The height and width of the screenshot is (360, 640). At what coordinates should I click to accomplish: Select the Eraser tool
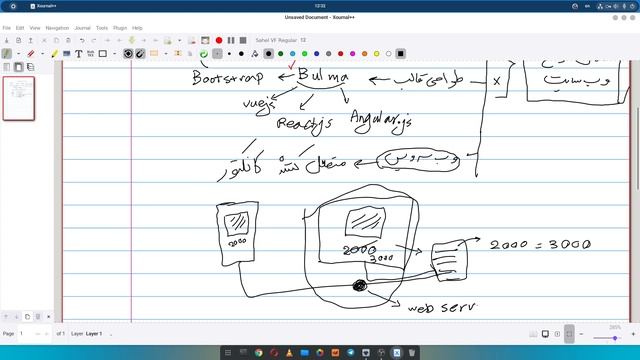pyautogui.click(x=31, y=53)
